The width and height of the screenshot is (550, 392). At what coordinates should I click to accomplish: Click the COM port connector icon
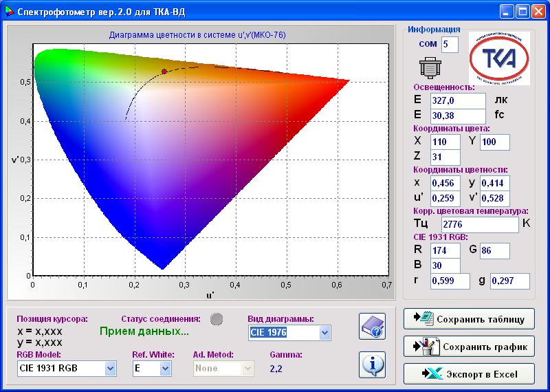(x=429, y=69)
